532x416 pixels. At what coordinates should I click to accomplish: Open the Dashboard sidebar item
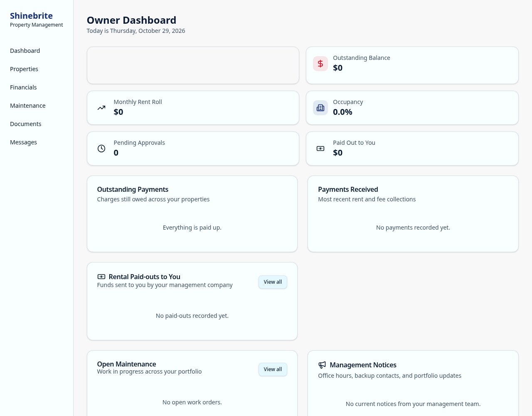coord(25,51)
